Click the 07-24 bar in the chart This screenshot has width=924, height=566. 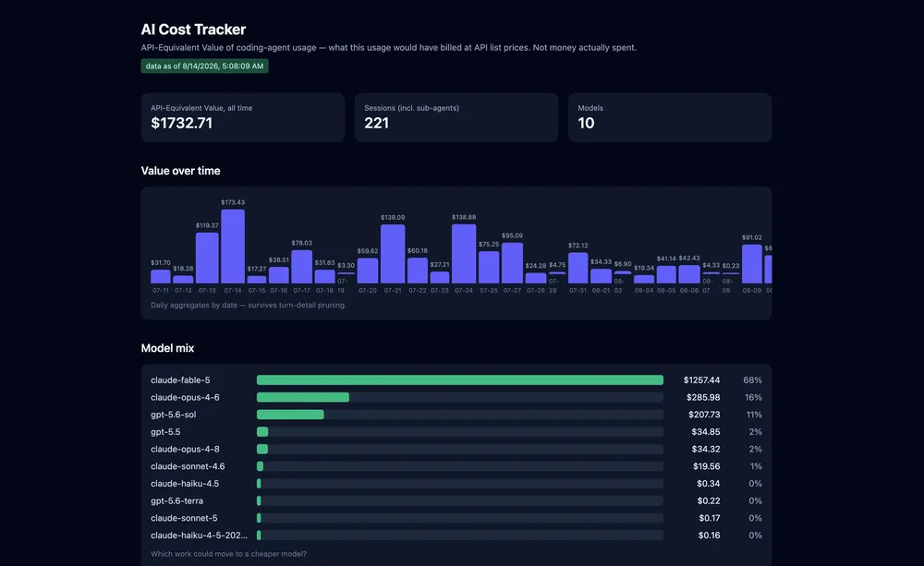[x=464, y=254]
